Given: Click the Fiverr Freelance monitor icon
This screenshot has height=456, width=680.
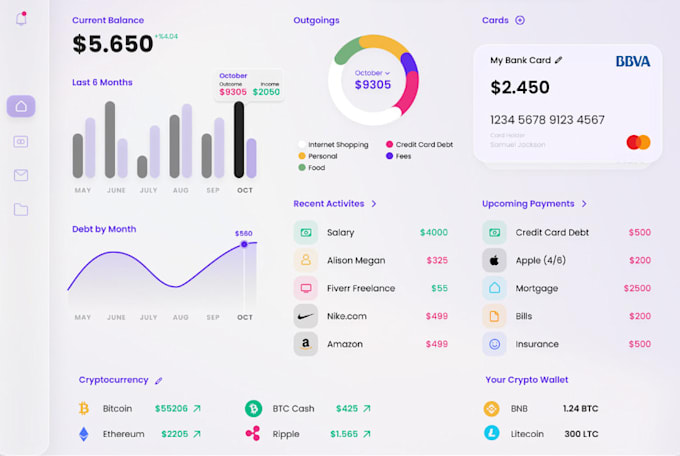Looking at the screenshot, I should pos(306,288).
